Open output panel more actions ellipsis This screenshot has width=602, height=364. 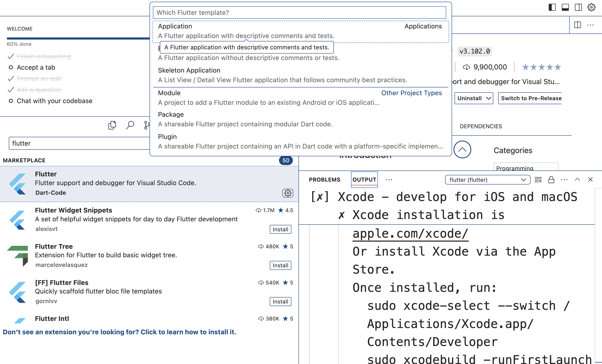pyautogui.click(x=564, y=180)
